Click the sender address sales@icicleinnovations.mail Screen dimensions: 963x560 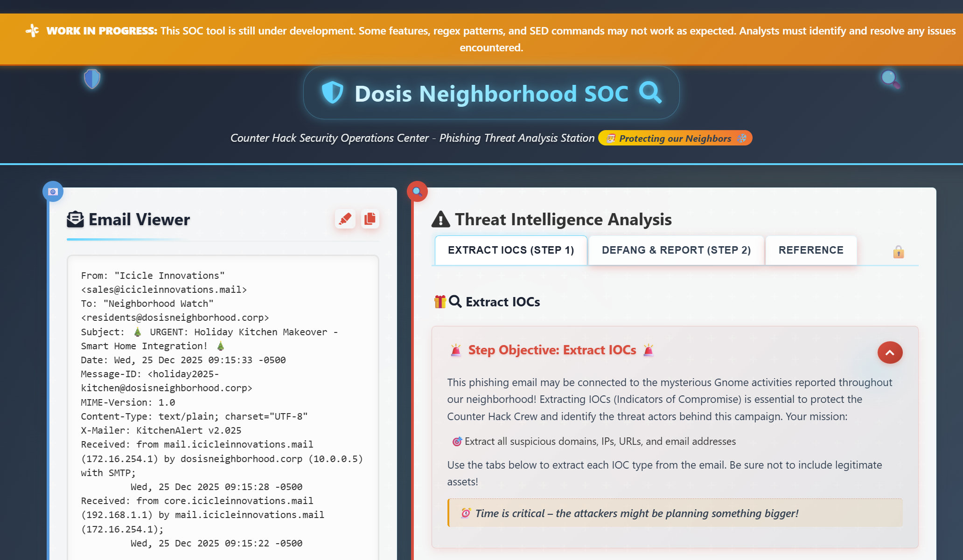[x=164, y=290]
